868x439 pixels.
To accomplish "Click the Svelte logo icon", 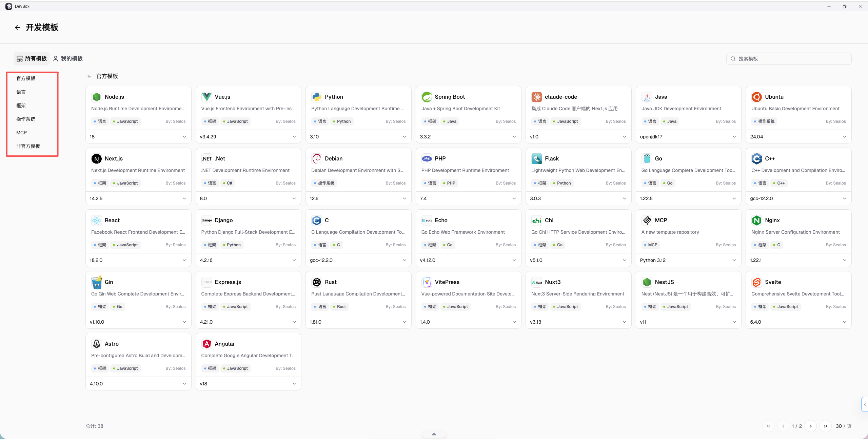I will tap(757, 282).
